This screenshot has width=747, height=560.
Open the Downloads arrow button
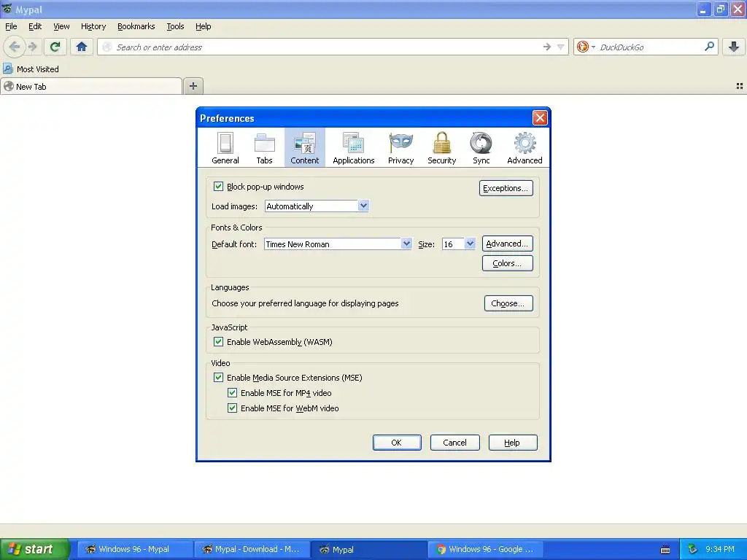coord(734,47)
